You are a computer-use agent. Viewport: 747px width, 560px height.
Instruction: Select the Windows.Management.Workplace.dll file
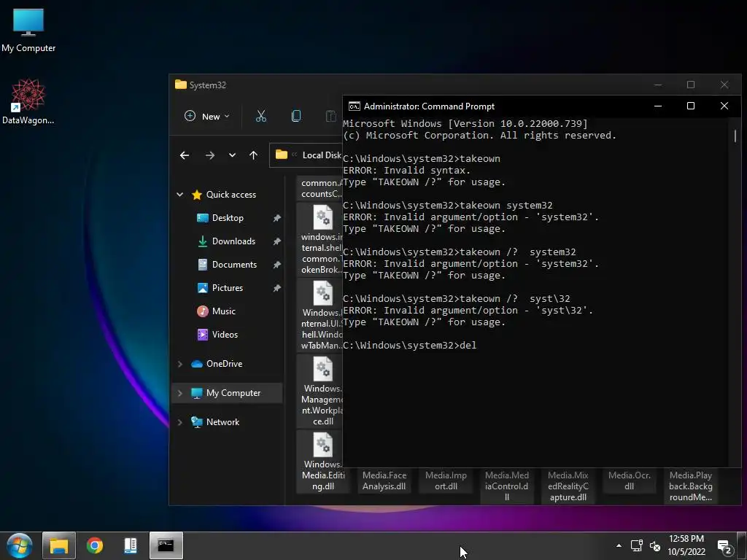(320, 391)
